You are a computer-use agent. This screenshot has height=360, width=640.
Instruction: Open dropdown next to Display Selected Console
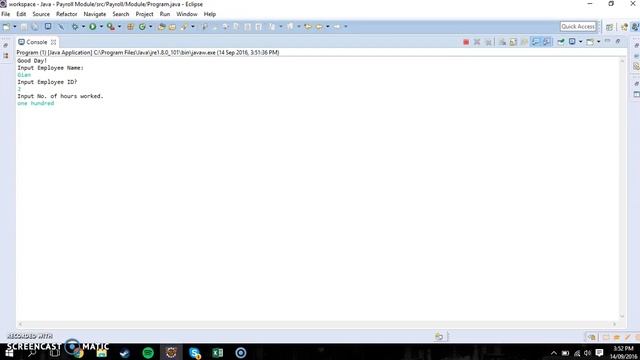[580, 42]
